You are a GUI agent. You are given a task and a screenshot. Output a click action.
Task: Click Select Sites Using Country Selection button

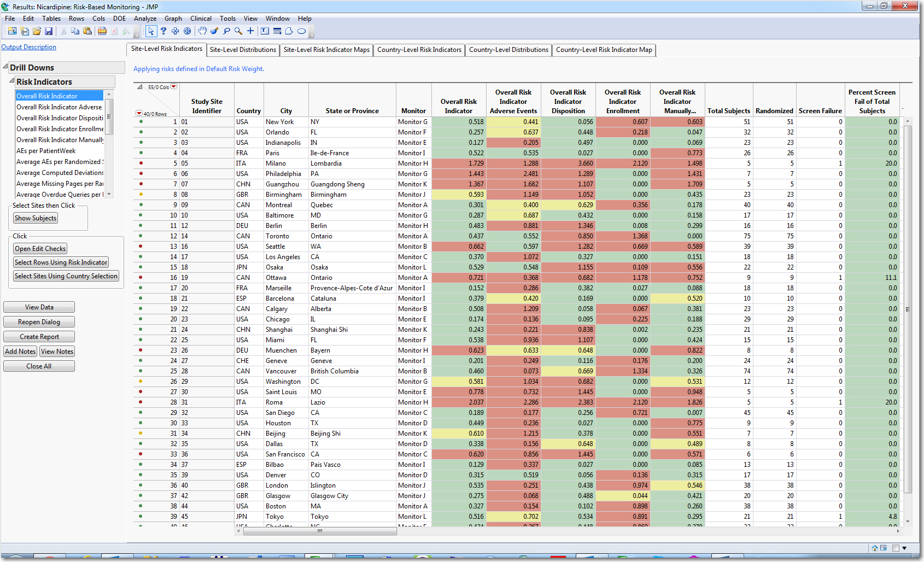click(66, 276)
